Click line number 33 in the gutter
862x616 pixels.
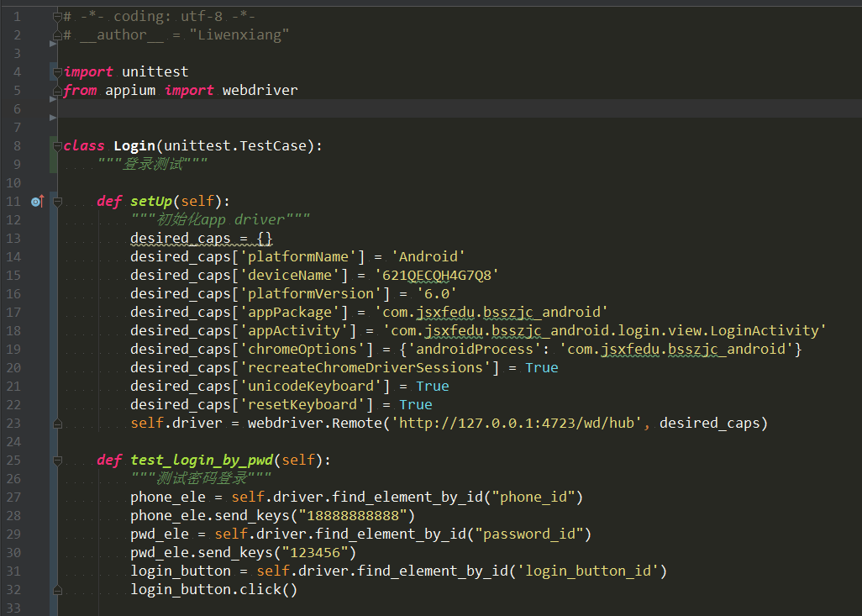13,608
